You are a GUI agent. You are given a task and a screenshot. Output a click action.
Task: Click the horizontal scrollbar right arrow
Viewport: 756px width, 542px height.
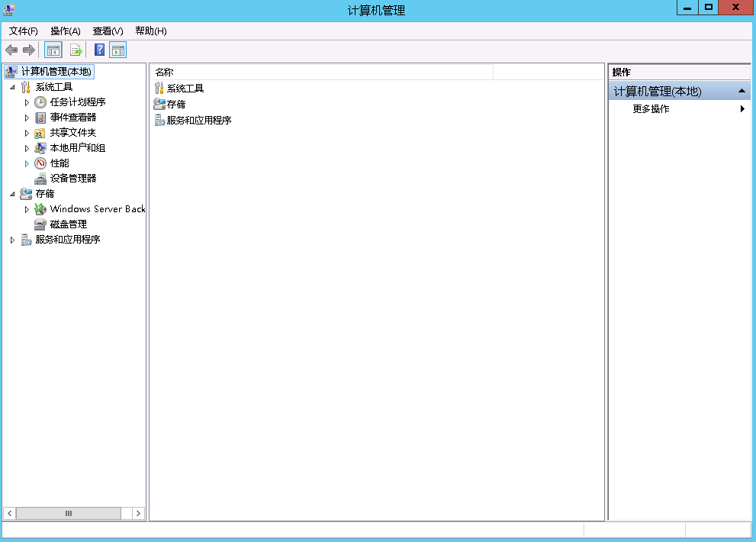[137, 513]
